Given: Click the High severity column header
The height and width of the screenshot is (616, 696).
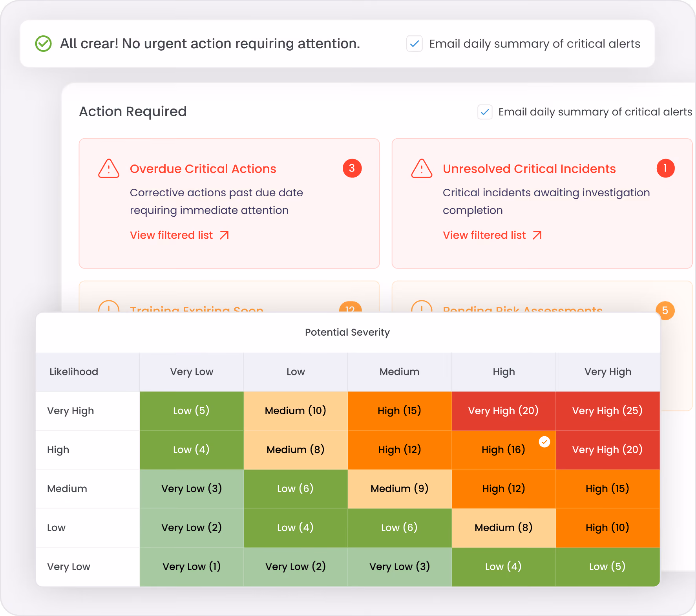Looking at the screenshot, I should click(504, 372).
